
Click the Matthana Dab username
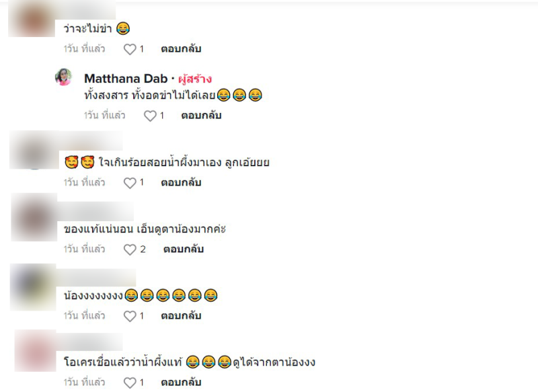click(x=126, y=79)
